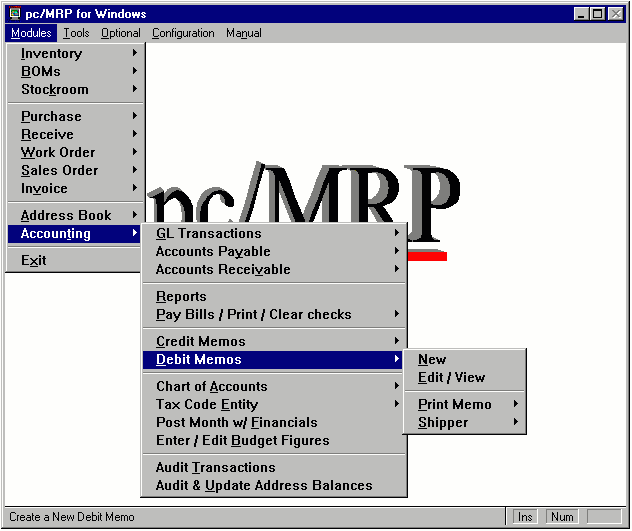Expand Shipper submenu

click(x=465, y=422)
